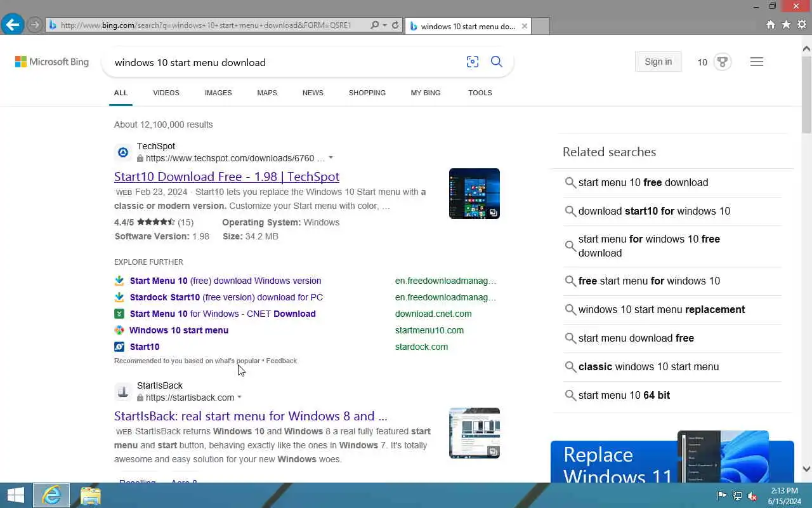Screen dimensions: 812x508
Task: Search related 'download start10 for windows 10'
Action: [672, 211]
